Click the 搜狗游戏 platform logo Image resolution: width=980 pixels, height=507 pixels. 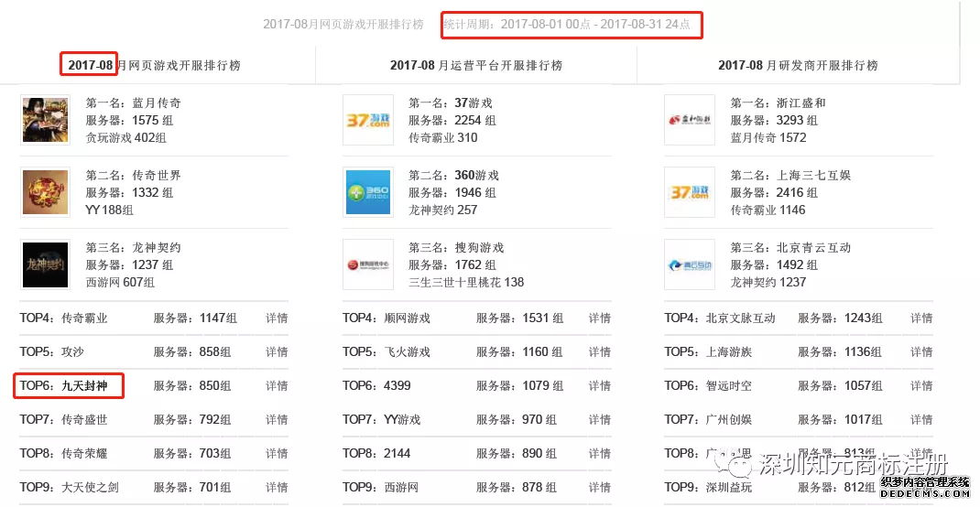pos(368,264)
